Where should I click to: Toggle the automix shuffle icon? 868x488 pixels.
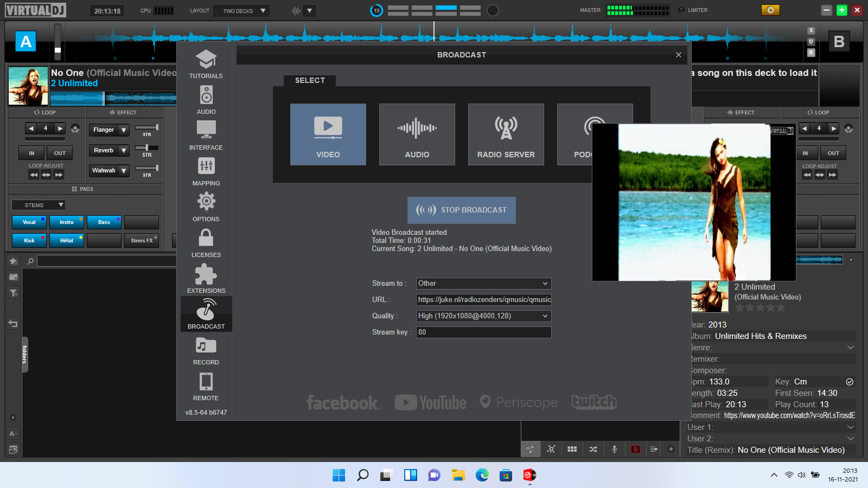tap(593, 450)
